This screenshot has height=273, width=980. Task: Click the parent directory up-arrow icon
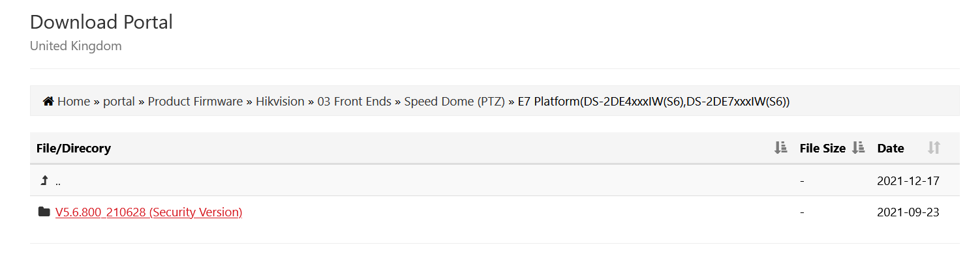click(44, 181)
